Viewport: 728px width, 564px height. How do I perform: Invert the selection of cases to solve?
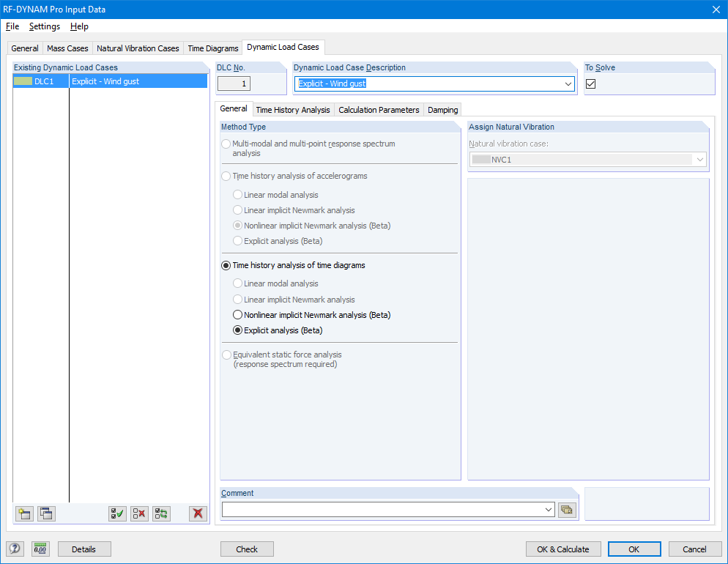pyautogui.click(x=161, y=513)
